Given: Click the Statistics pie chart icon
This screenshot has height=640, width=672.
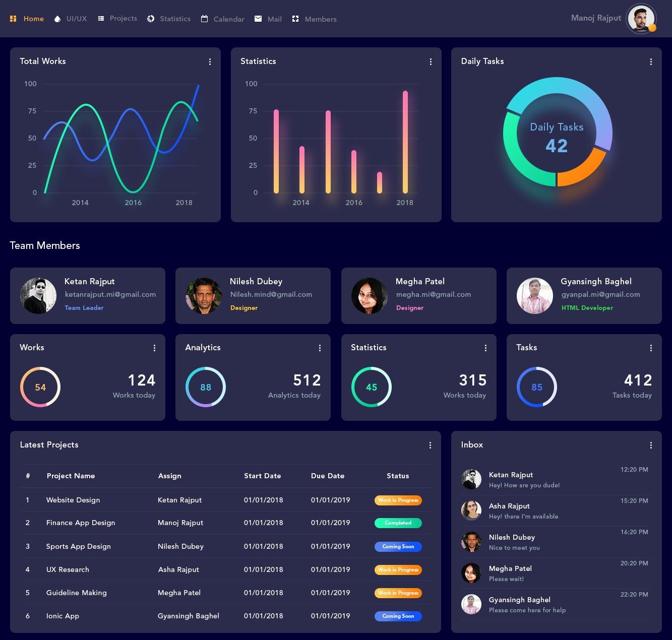Looking at the screenshot, I should pyautogui.click(x=151, y=19).
